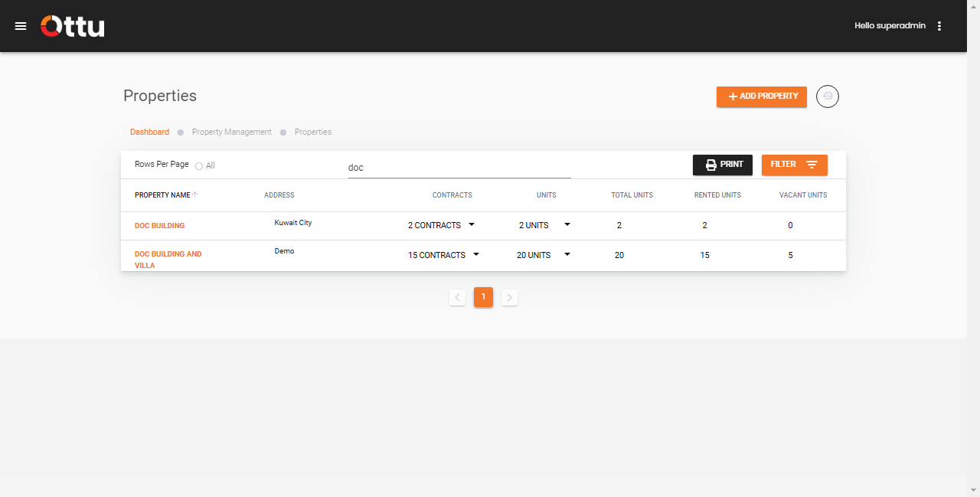
Task: Focus the search field containing doc
Action: tap(459, 168)
